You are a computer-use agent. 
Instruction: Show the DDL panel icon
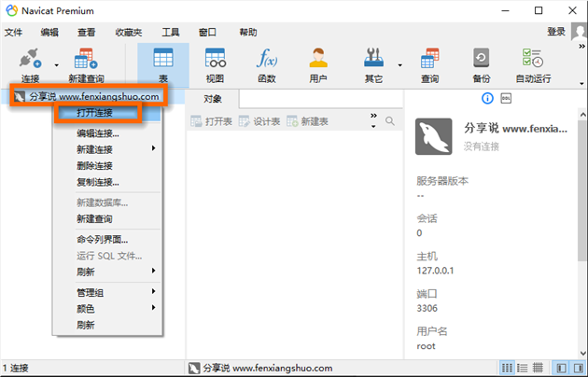click(506, 99)
